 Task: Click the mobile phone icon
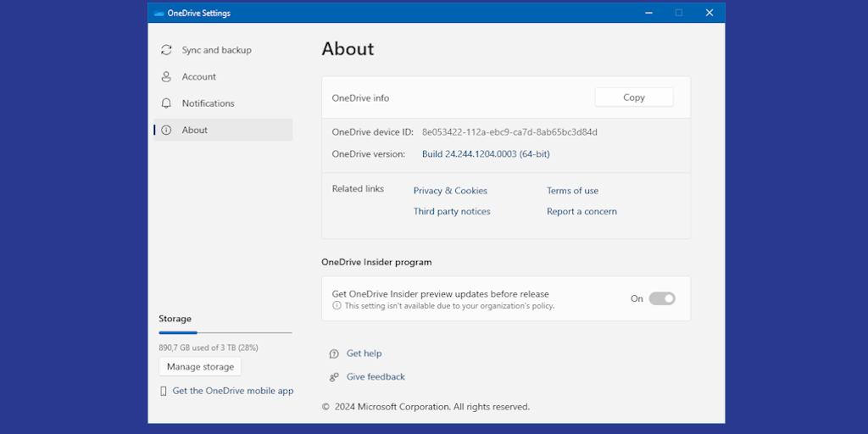tap(164, 391)
